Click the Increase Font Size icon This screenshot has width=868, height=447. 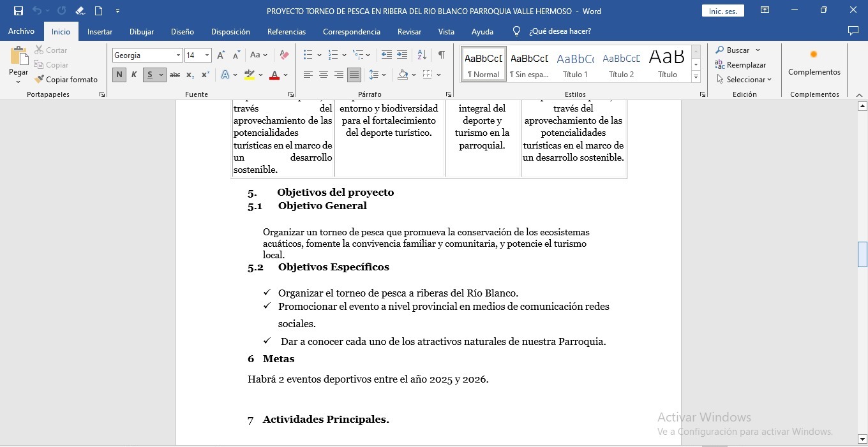pos(221,55)
